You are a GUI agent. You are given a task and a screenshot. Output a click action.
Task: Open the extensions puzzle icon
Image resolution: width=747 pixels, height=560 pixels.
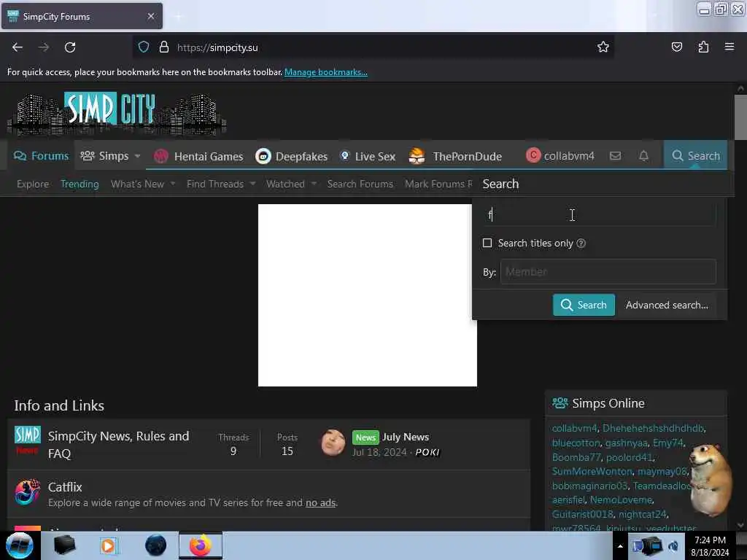[704, 47]
